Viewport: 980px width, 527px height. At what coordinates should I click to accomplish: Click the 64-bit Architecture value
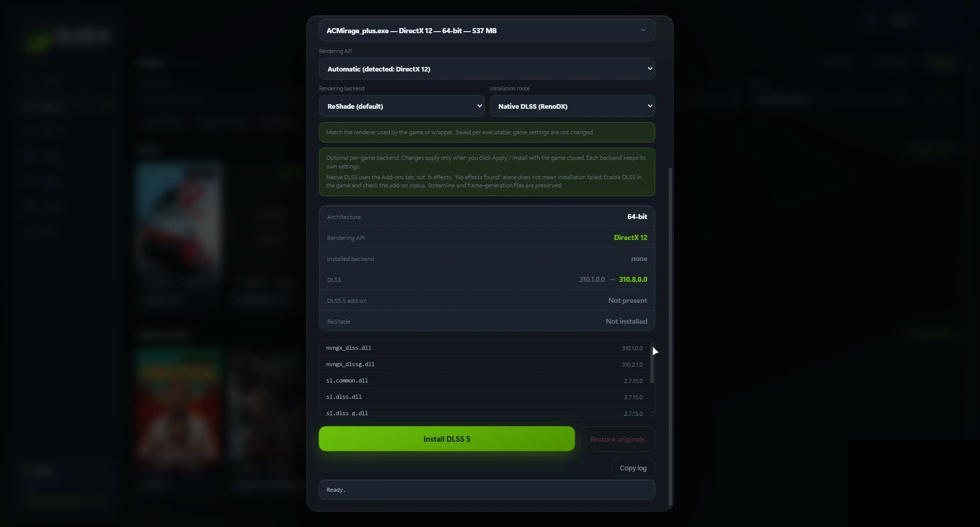pos(637,217)
